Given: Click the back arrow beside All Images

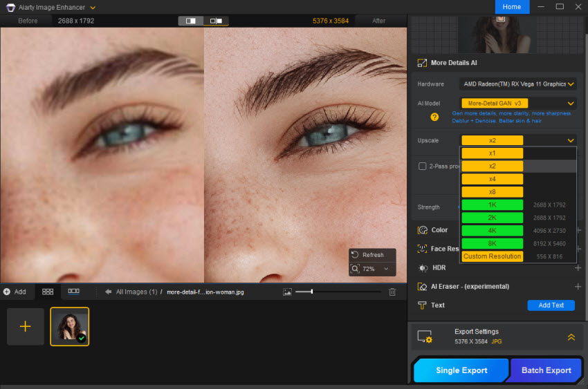Looking at the screenshot, I should tap(108, 292).
